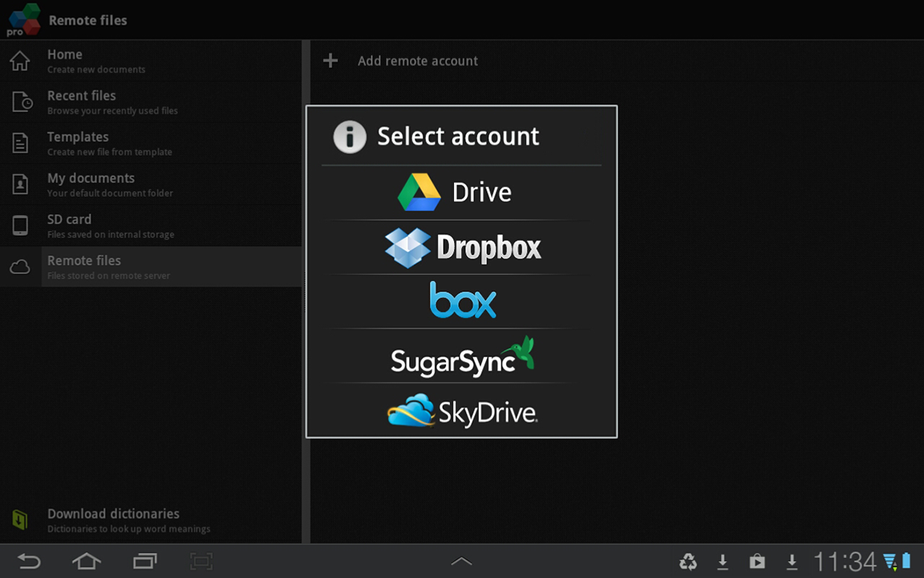Click the plus icon to add account
The height and width of the screenshot is (578, 924).
pyautogui.click(x=330, y=61)
